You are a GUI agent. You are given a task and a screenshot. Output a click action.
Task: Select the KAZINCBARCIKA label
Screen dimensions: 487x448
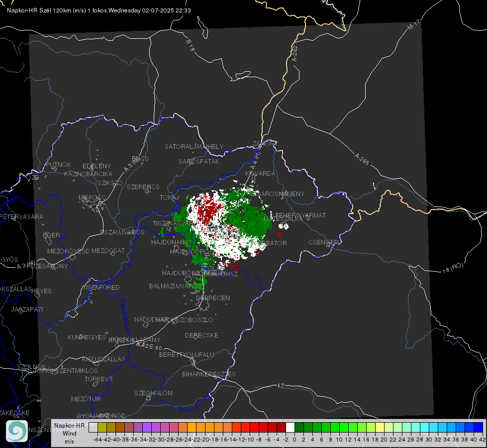[x=88, y=174]
